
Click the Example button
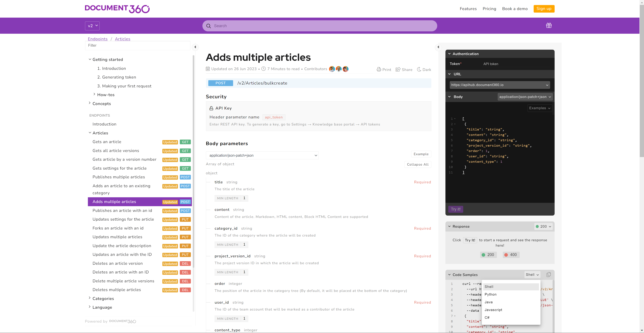click(x=421, y=154)
